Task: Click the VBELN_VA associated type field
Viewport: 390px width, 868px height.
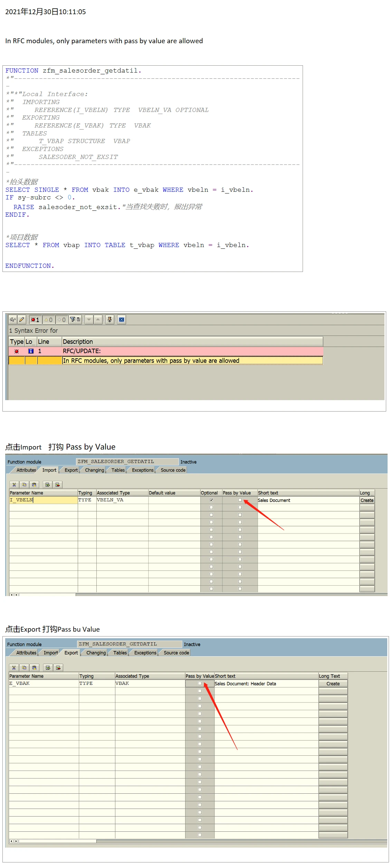Action: [x=122, y=500]
